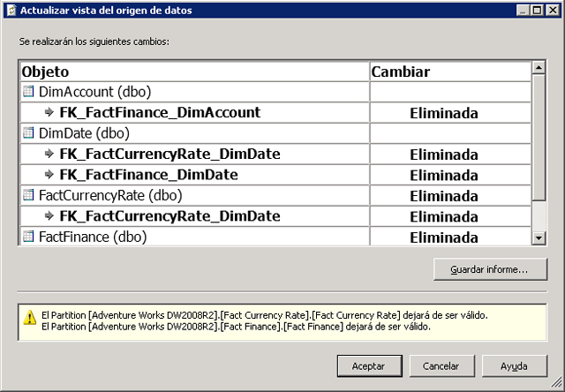Click the Objeto column header
This screenshot has width=565, height=392.
pos(194,72)
